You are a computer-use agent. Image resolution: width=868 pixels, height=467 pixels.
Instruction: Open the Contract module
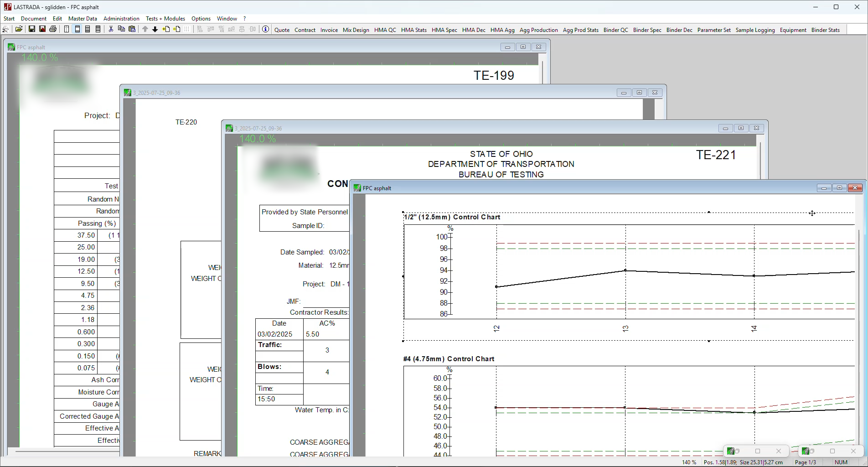click(x=305, y=30)
